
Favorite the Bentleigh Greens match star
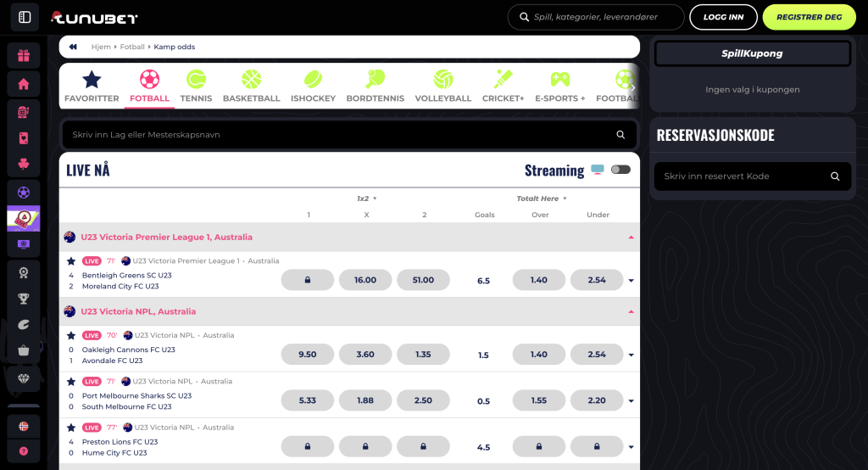pos(71,261)
